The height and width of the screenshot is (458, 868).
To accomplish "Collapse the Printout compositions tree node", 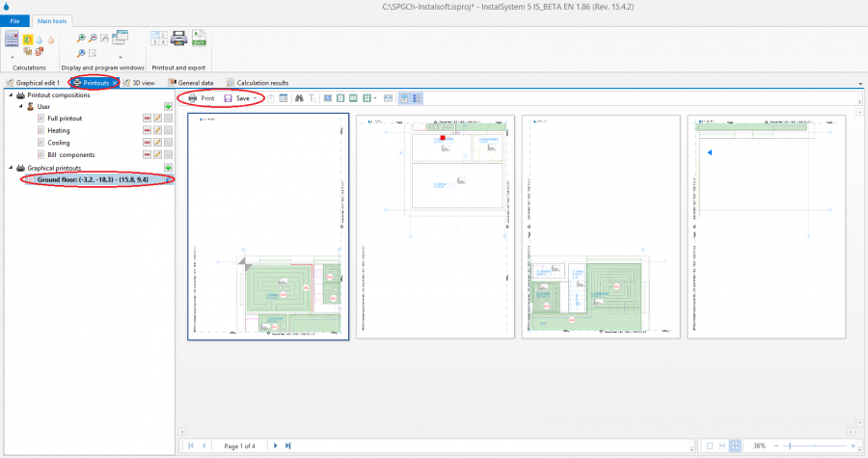I will pyautogui.click(x=11, y=94).
